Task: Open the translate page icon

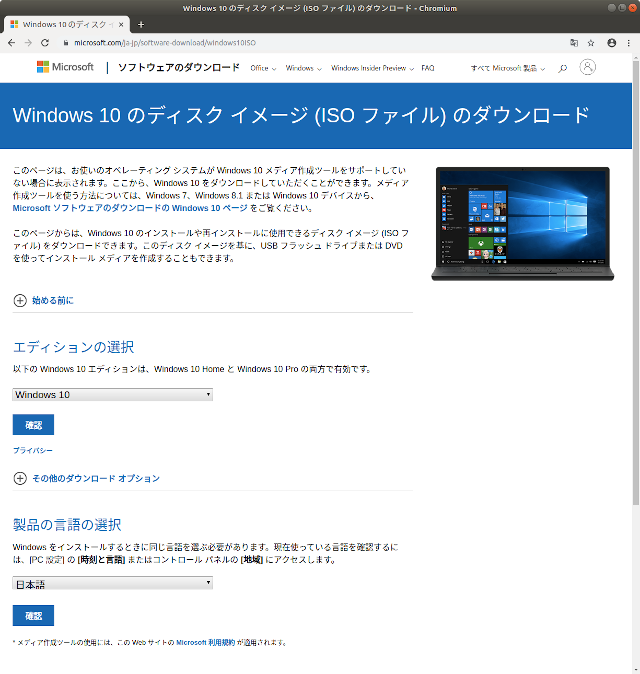Action: [x=574, y=43]
